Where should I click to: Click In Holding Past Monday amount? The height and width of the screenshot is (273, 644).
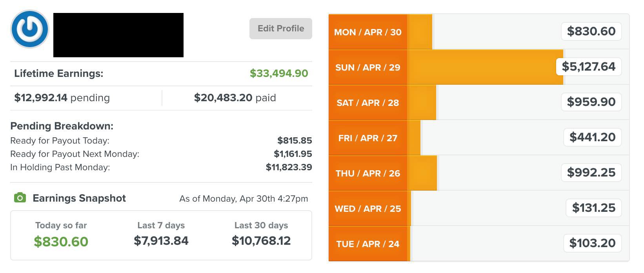(x=289, y=167)
